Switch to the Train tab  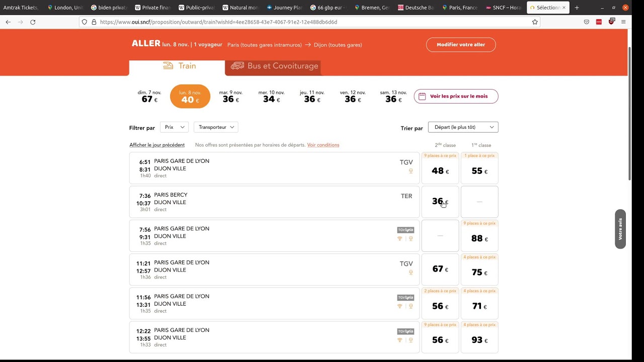[x=177, y=67]
